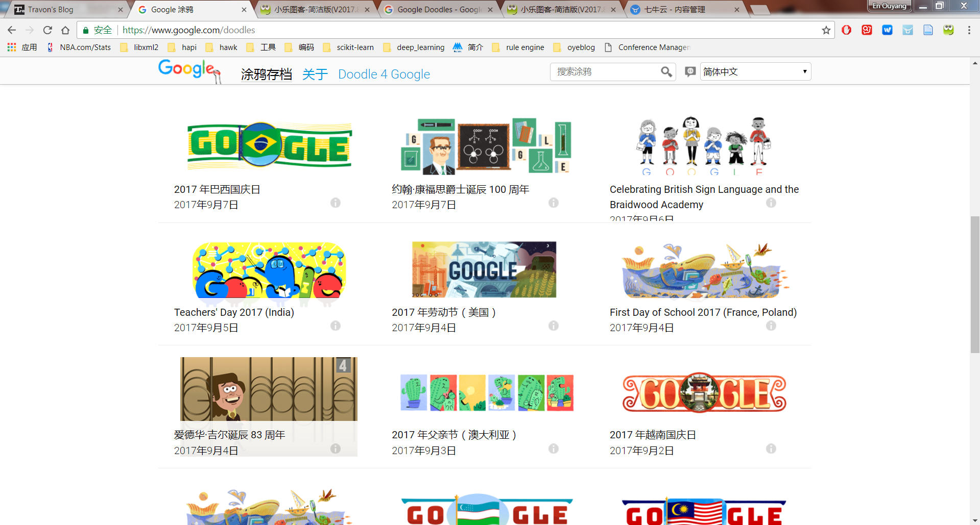This screenshot has width=980, height=525.
Task: Click the En Ouyang profile button
Action: click(x=889, y=6)
